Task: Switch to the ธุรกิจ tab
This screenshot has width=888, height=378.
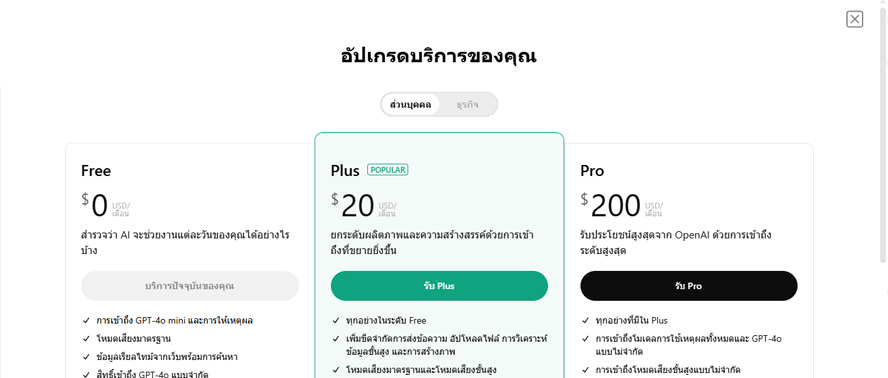Action: [x=467, y=105]
